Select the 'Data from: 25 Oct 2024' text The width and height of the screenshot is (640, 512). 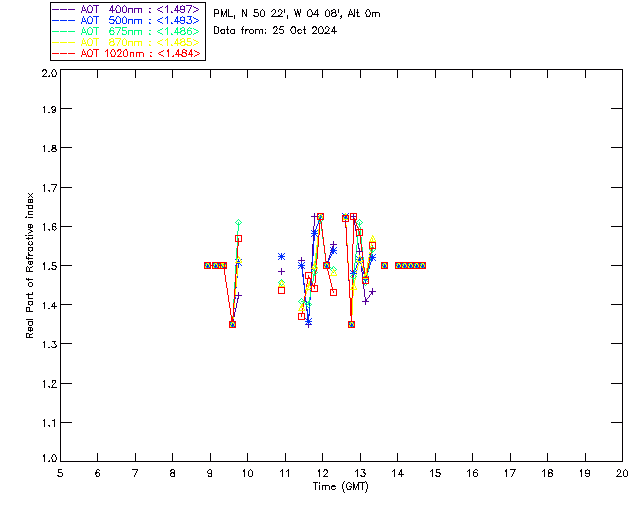(275, 31)
